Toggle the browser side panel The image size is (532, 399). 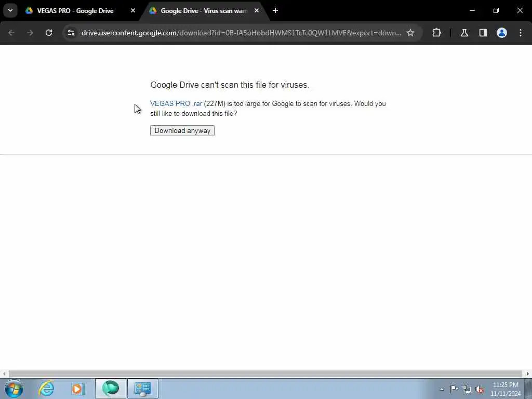(483, 33)
